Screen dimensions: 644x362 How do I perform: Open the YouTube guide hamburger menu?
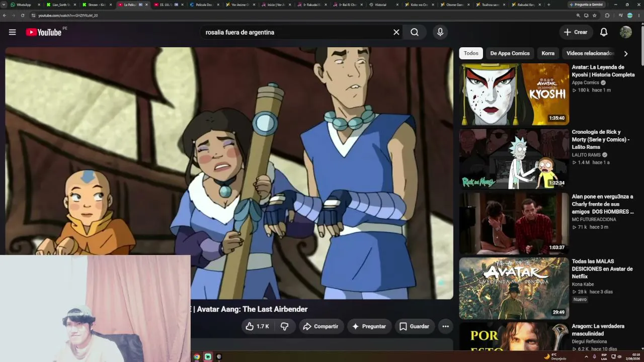point(12,32)
